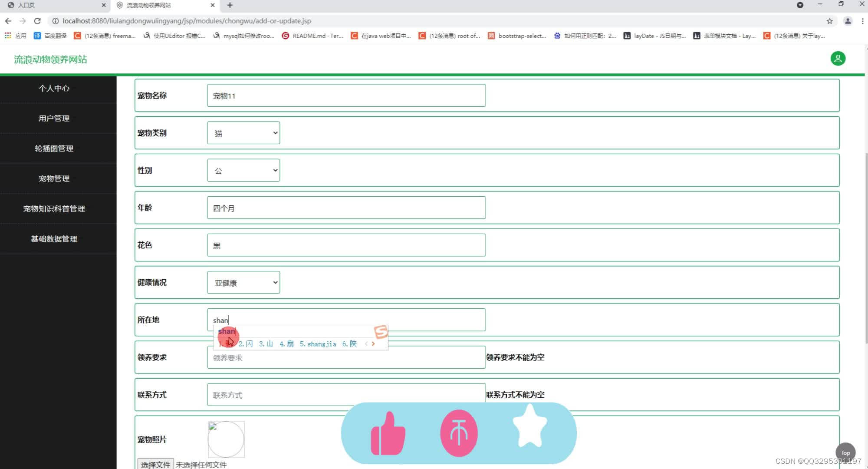Click the browser address bar URL
The width and height of the screenshot is (868, 469).
[x=187, y=21]
